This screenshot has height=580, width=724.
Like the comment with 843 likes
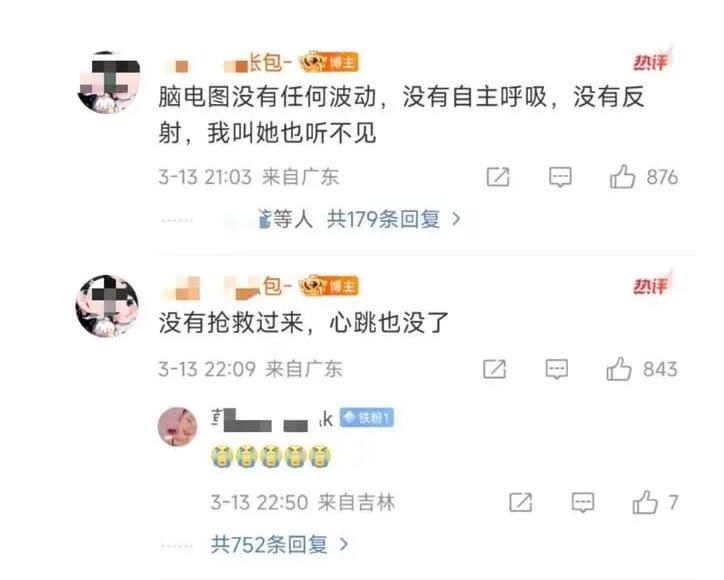click(618, 369)
